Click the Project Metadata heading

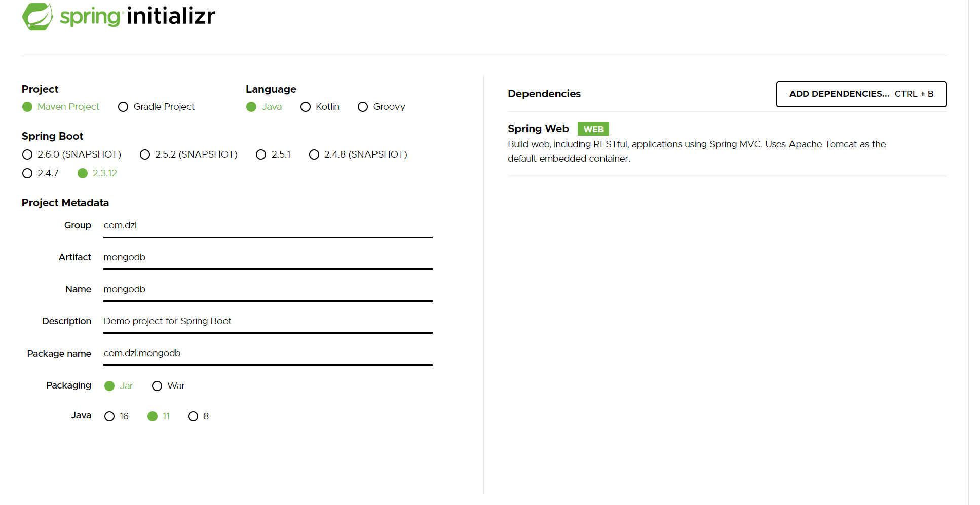65,203
